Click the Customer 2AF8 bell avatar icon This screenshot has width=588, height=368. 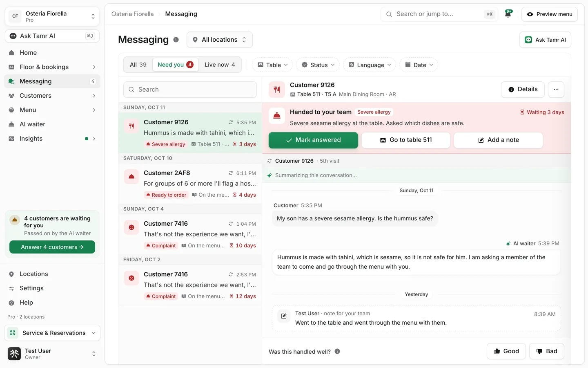(131, 177)
